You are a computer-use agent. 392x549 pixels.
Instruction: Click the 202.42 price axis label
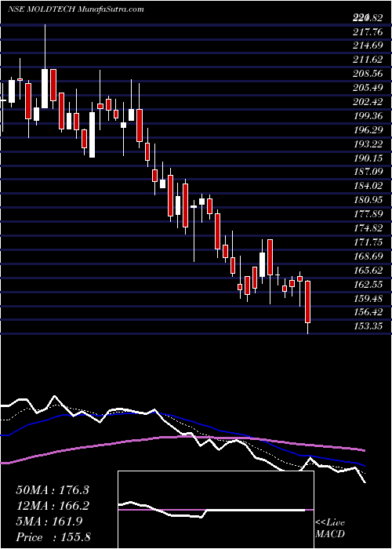tap(368, 101)
